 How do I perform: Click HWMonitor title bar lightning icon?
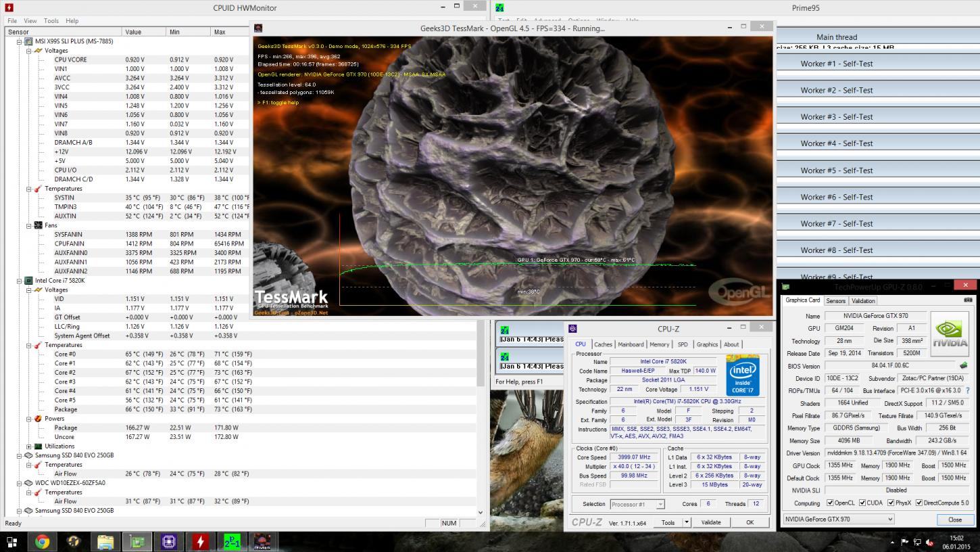(9, 7)
